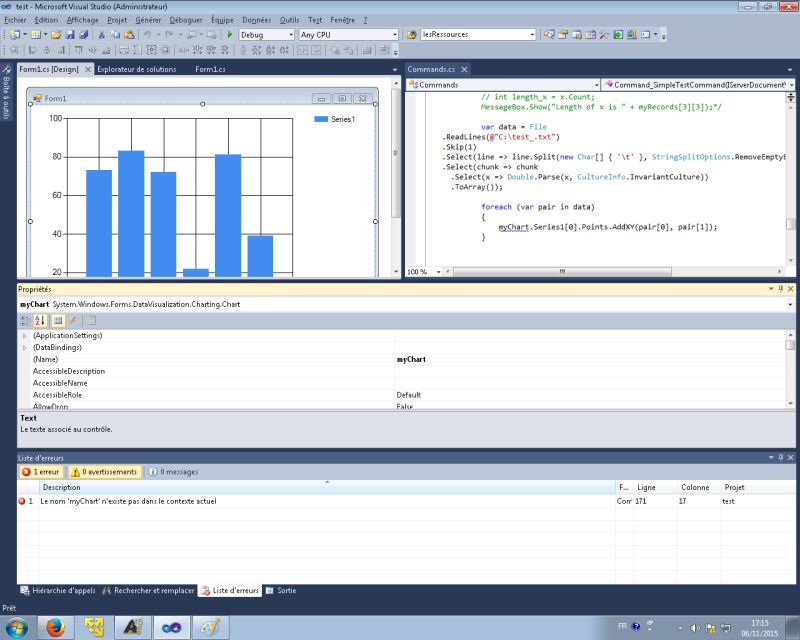800x640 pixels.
Task: Toggle the '0 avertissements' filter button
Action: 105,472
